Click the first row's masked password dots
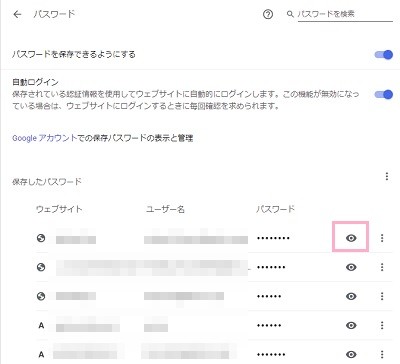Screen dimensions: 400x364 [273, 238]
